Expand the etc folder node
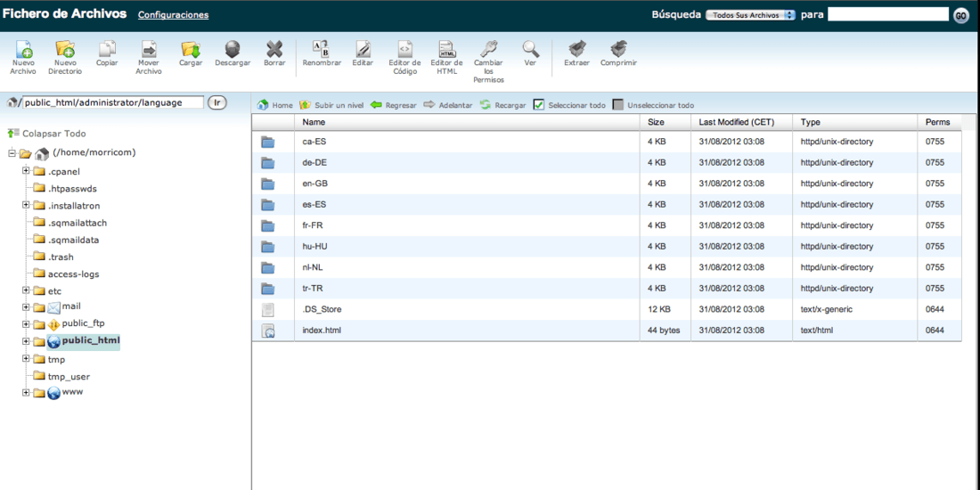Viewport: 980px width, 490px height. click(x=26, y=290)
